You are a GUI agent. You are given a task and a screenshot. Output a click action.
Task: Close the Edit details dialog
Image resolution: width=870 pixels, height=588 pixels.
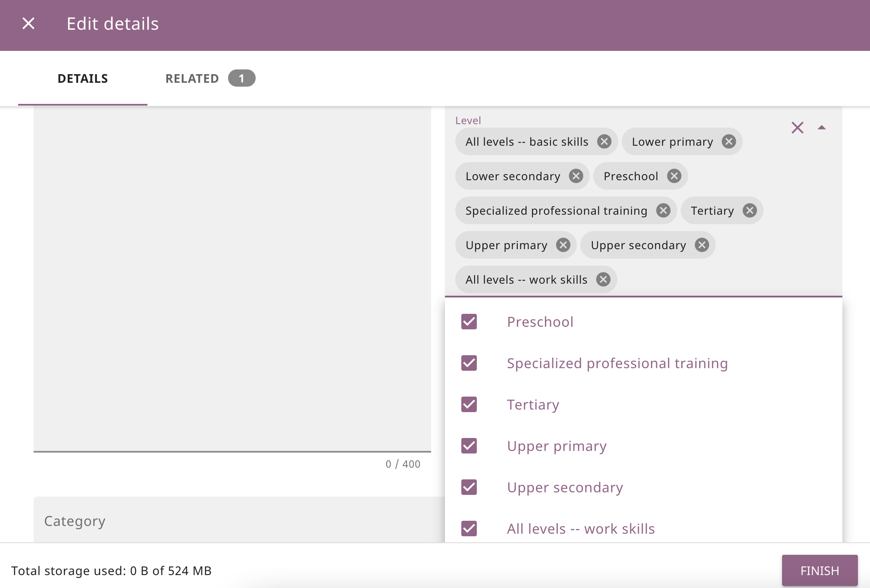click(x=28, y=23)
